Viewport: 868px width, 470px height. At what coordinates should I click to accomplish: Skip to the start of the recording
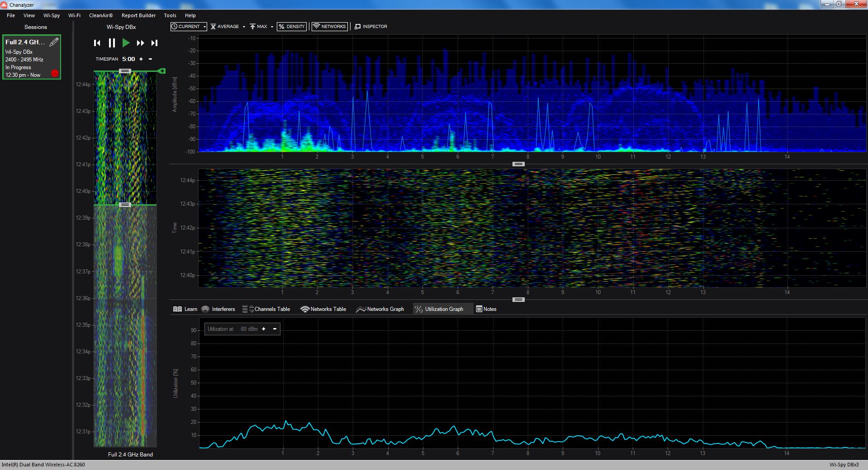97,43
